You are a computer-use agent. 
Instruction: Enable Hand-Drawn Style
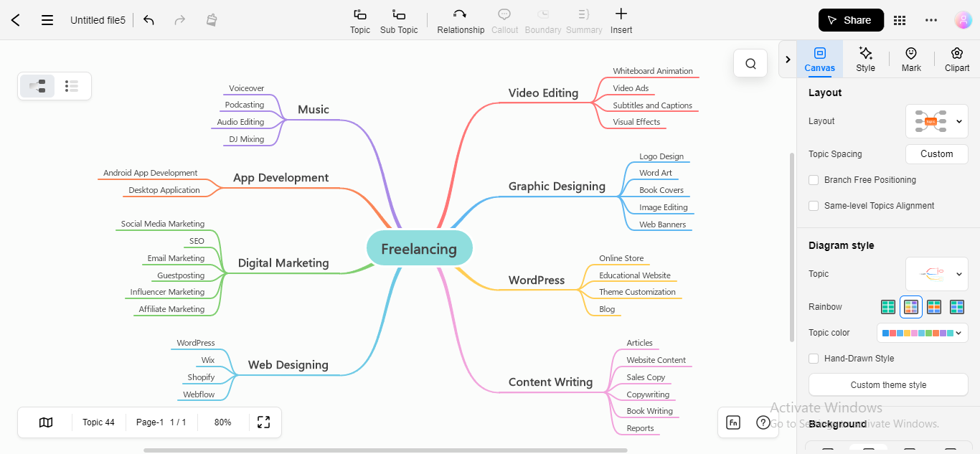814,358
